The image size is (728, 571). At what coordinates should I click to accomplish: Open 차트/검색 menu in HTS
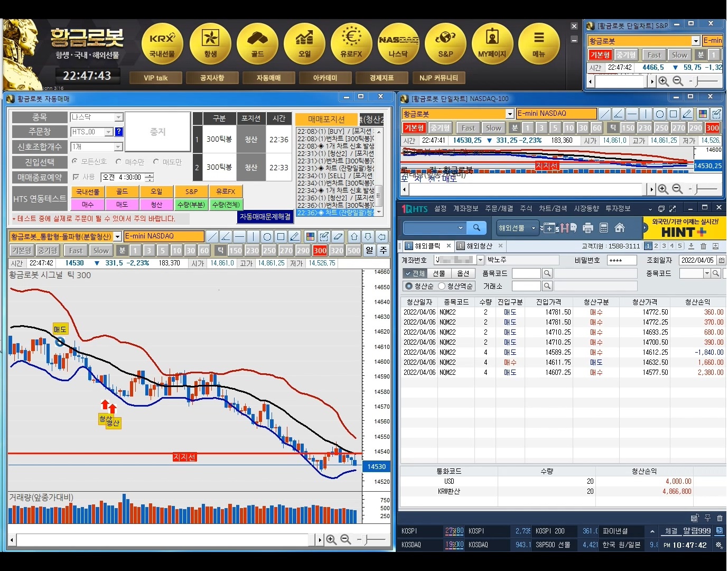click(553, 208)
